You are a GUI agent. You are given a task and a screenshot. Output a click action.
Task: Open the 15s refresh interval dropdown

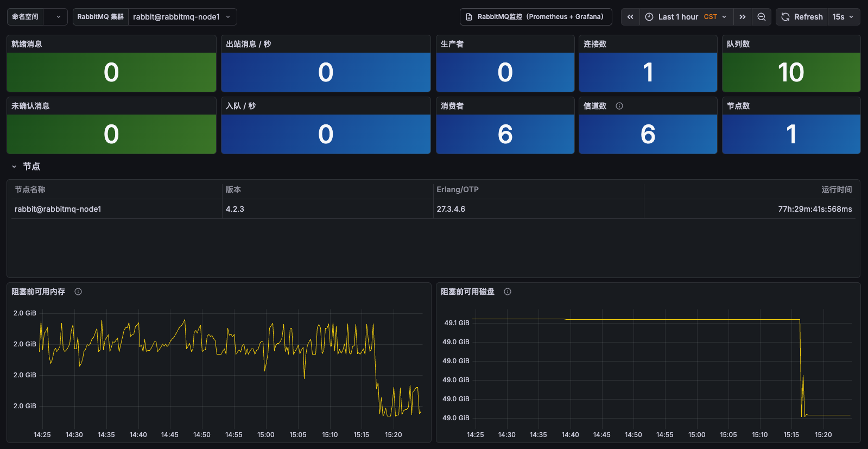[844, 17]
